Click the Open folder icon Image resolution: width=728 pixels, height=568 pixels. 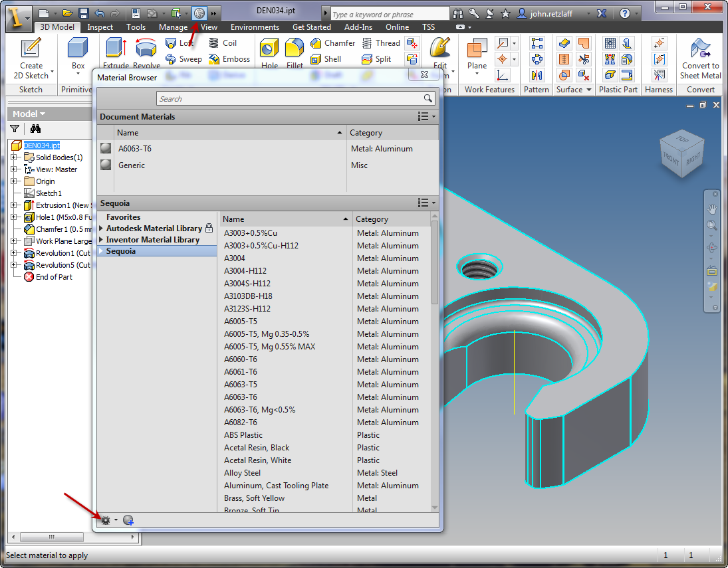coord(68,13)
